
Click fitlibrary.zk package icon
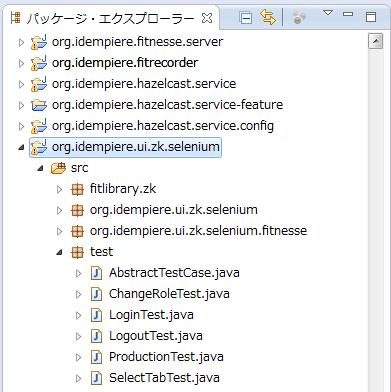77,190
